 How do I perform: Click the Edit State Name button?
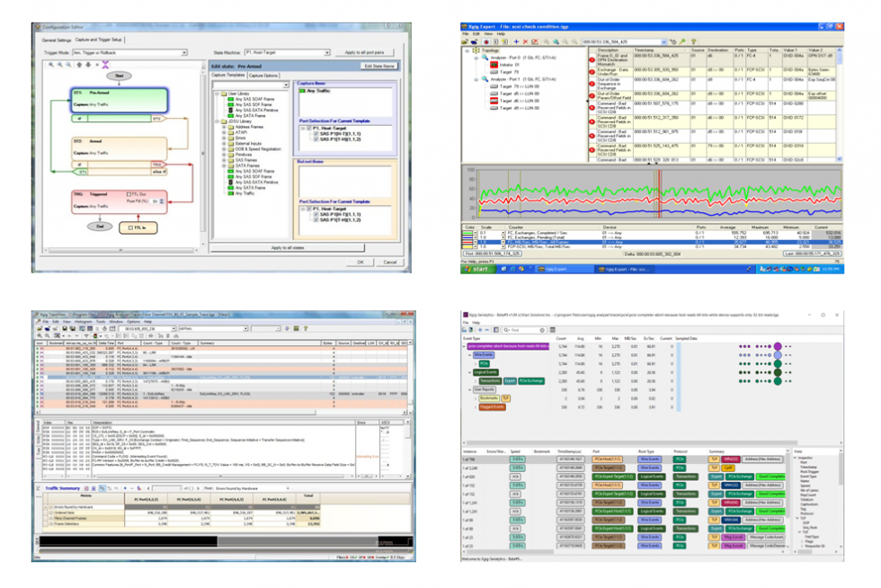click(378, 64)
